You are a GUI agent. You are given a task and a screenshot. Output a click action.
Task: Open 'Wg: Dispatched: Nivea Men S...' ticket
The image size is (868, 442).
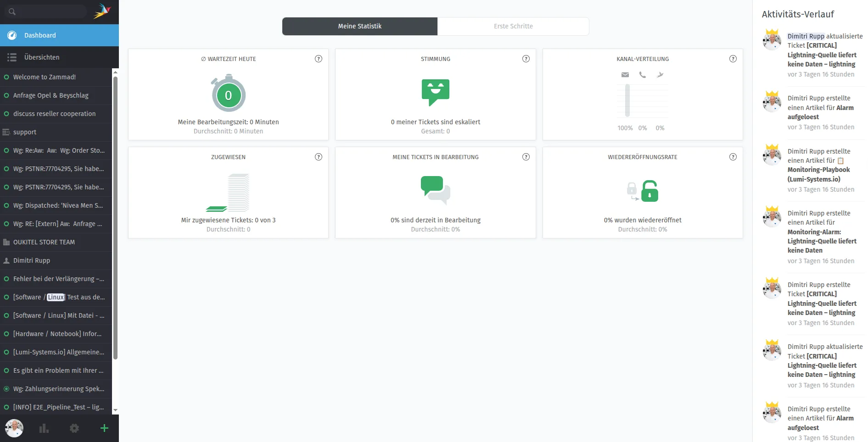pos(56,205)
